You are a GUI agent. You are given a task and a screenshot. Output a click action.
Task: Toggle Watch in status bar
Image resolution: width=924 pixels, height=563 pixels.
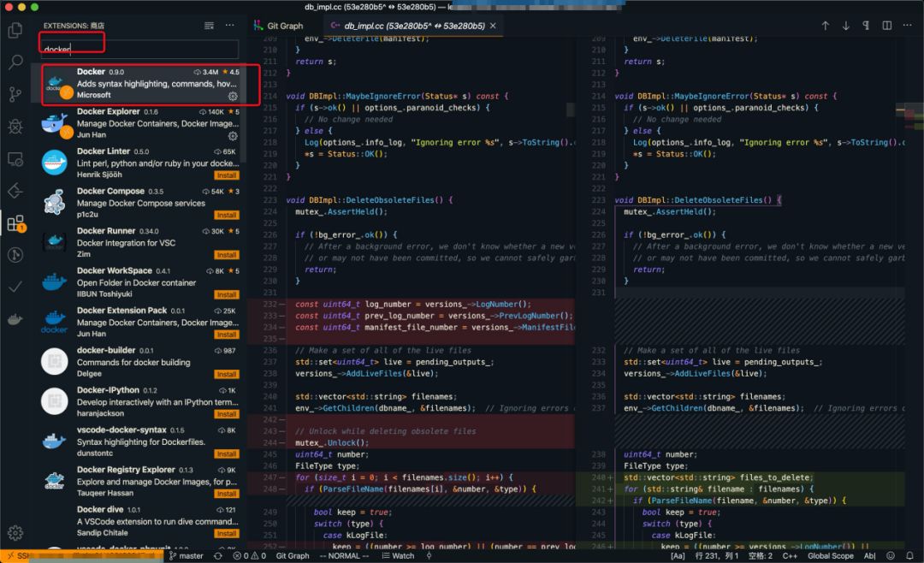[398, 556]
